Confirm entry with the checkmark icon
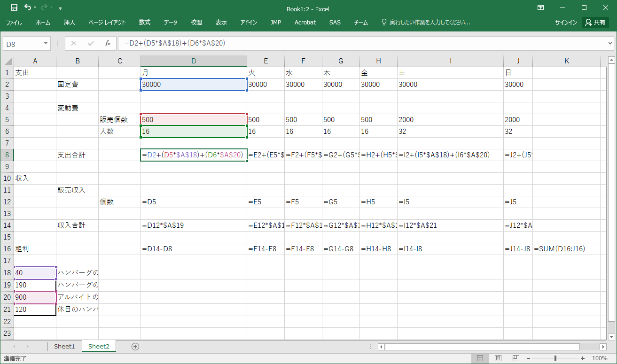The height and width of the screenshot is (364, 617). tap(90, 44)
